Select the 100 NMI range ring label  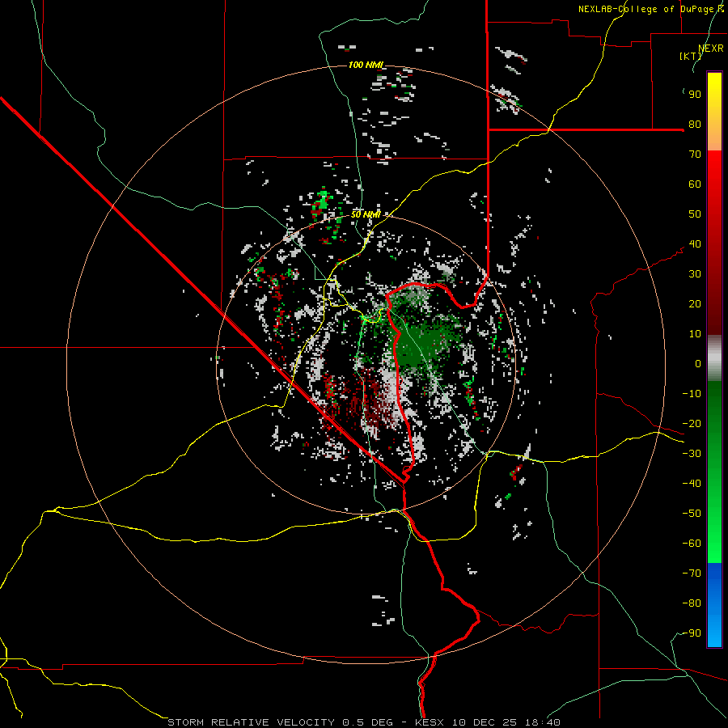[366, 65]
